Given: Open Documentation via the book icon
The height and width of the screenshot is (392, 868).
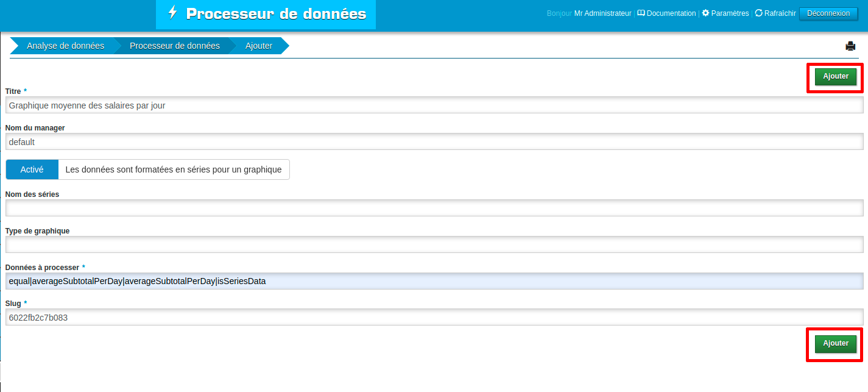Looking at the screenshot, I should coord(641,13).
